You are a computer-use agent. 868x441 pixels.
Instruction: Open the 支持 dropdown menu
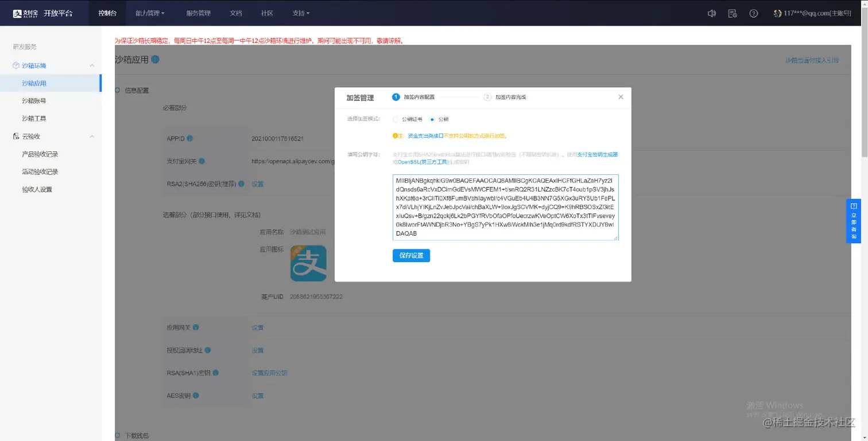click(x=301, y=13)
